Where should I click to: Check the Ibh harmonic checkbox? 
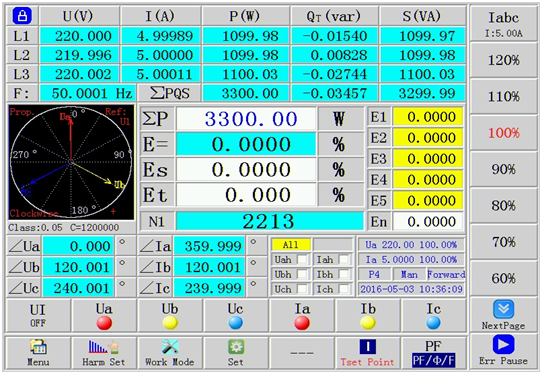[x=344, y=274]
